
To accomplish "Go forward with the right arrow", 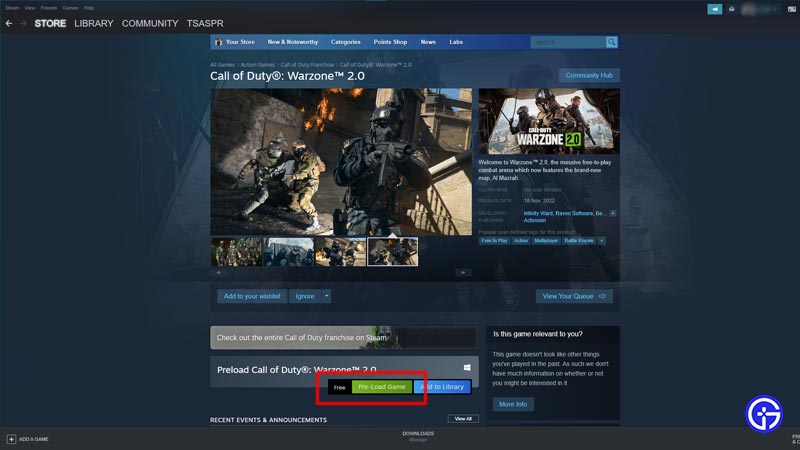I will click(x=23, y=23).
